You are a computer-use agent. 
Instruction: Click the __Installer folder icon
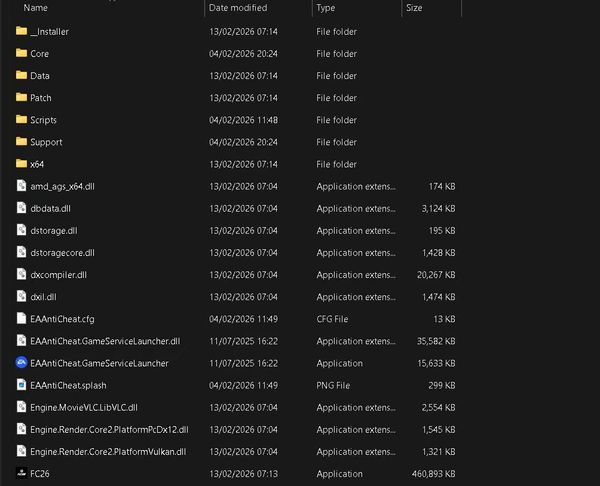coord(21,31)
